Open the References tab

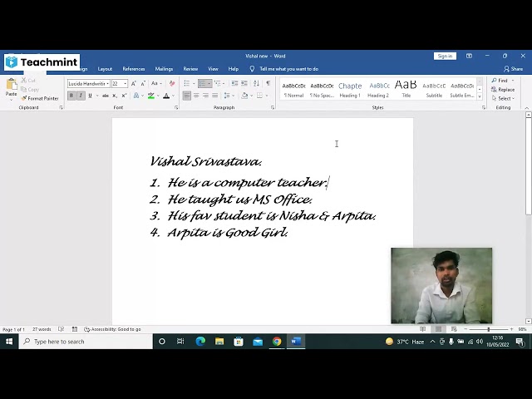(x=134, y=69)
